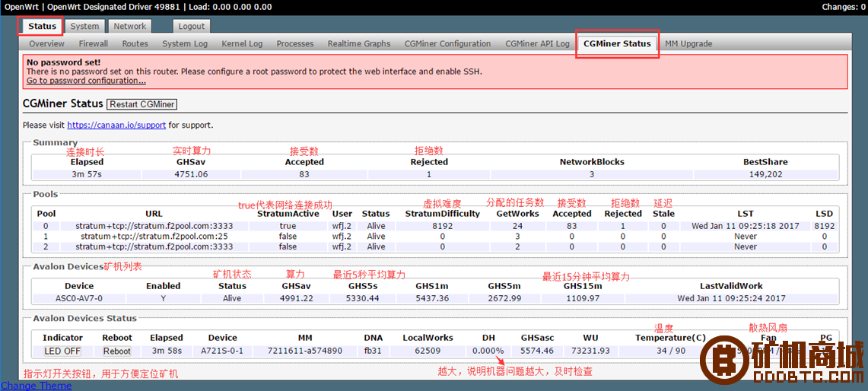Select the LST value Wed Jan 11 09:25:18 2017

746,226
